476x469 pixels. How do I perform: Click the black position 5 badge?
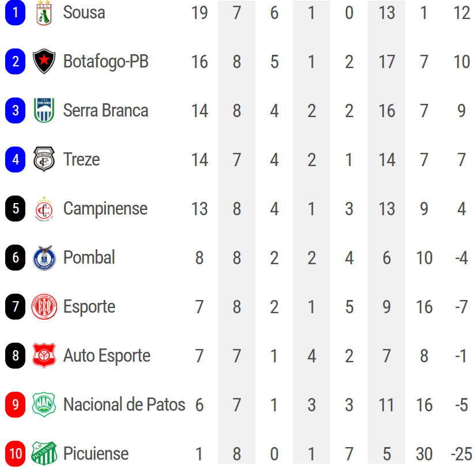click(16, 209)
